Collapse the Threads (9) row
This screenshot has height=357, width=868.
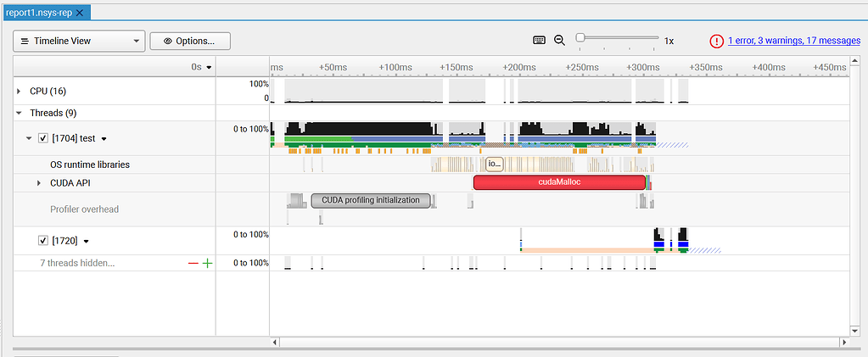coord(20,113)
